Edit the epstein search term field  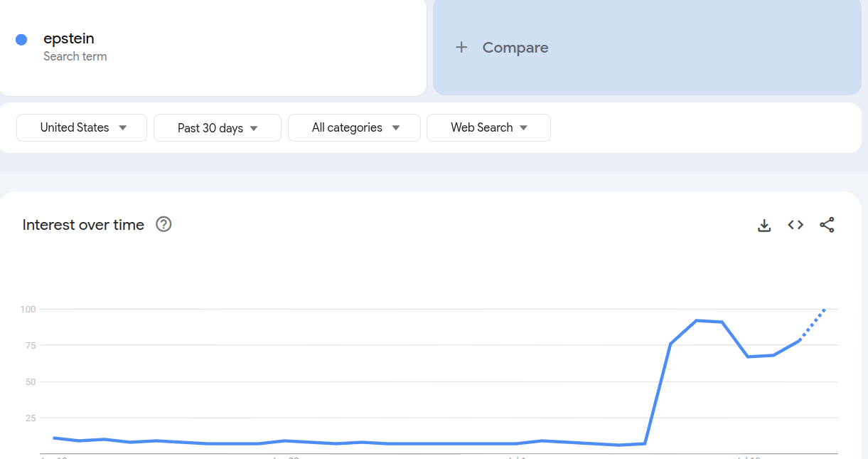click(x=69, y=39)
